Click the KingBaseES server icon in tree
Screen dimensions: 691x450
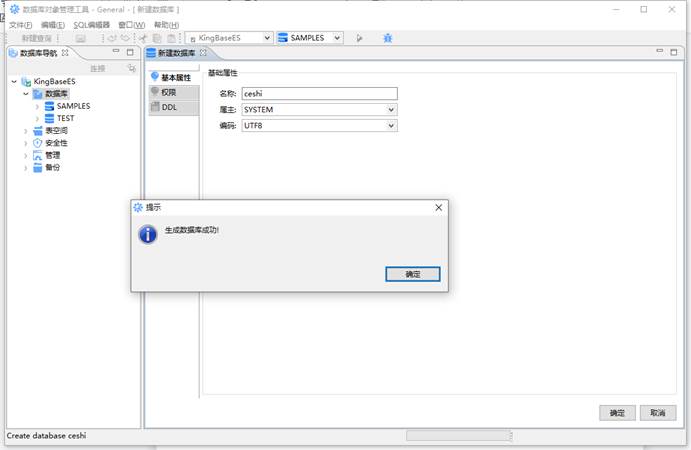[x=26, y=82]
